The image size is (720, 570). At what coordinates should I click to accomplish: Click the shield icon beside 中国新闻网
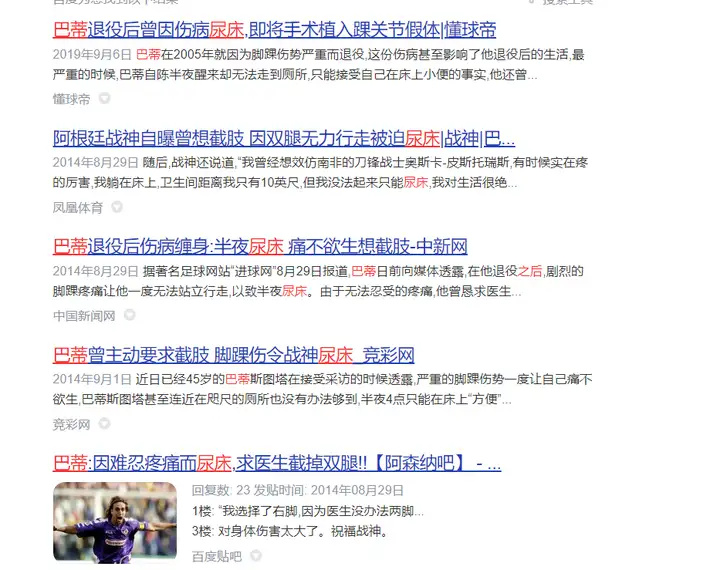tap(129, 315)
